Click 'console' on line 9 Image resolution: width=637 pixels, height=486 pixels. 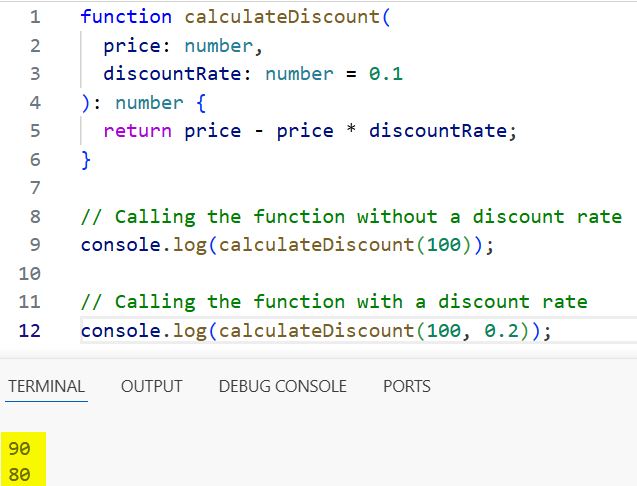click(x=121, y=245)
